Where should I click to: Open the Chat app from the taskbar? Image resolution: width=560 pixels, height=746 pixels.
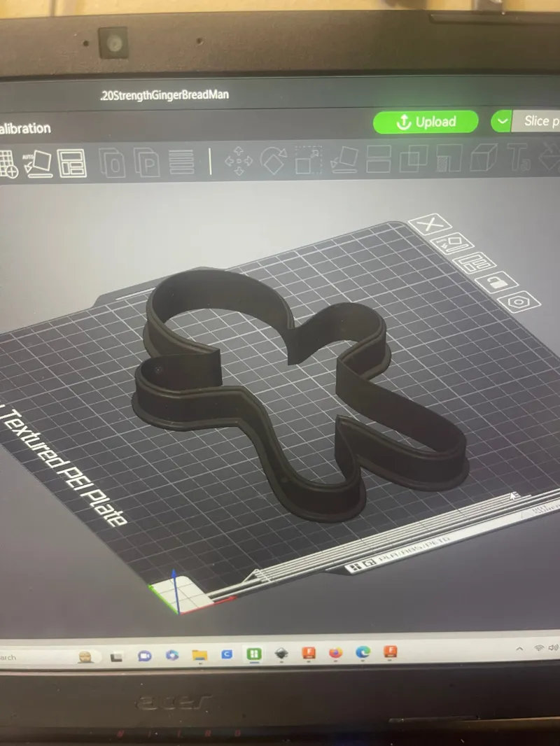pos(144,656)
